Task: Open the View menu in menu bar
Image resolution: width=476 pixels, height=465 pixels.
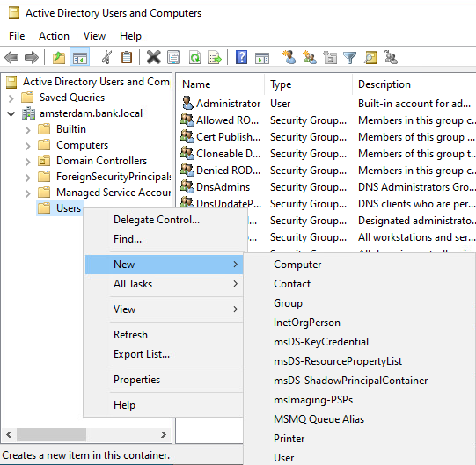Action: click(94, 36)
